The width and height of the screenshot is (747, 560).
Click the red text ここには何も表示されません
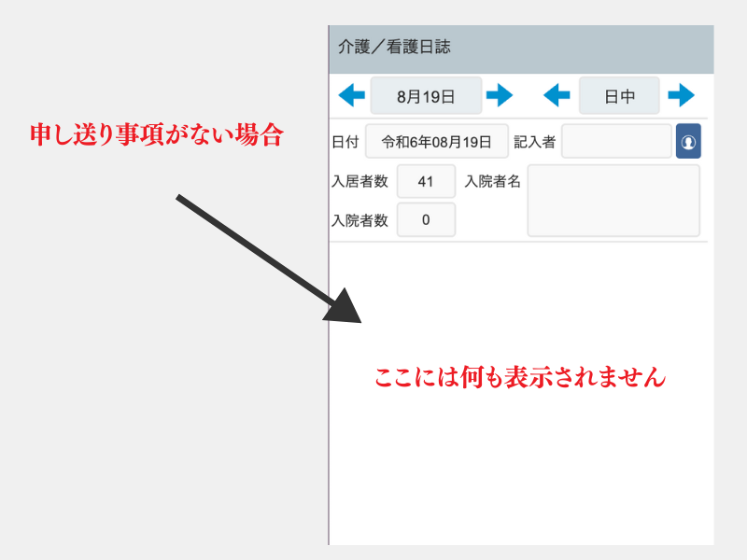click(520, 378)
